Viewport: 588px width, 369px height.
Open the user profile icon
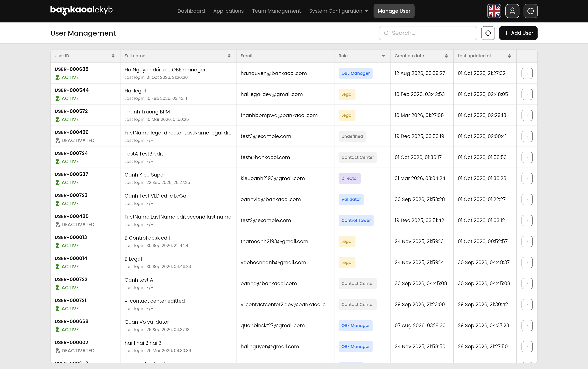[x=512, y=11]
